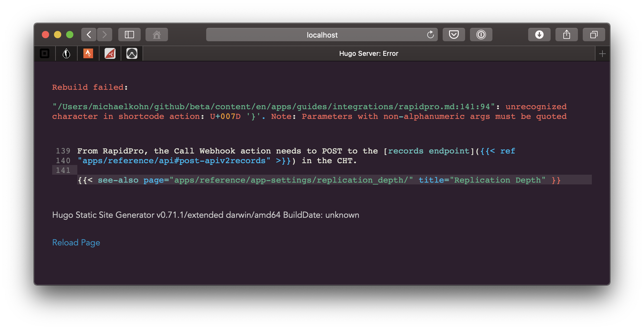
Task: Refresh the page via the address bar reload icon
Action: (x=430, y=35)
